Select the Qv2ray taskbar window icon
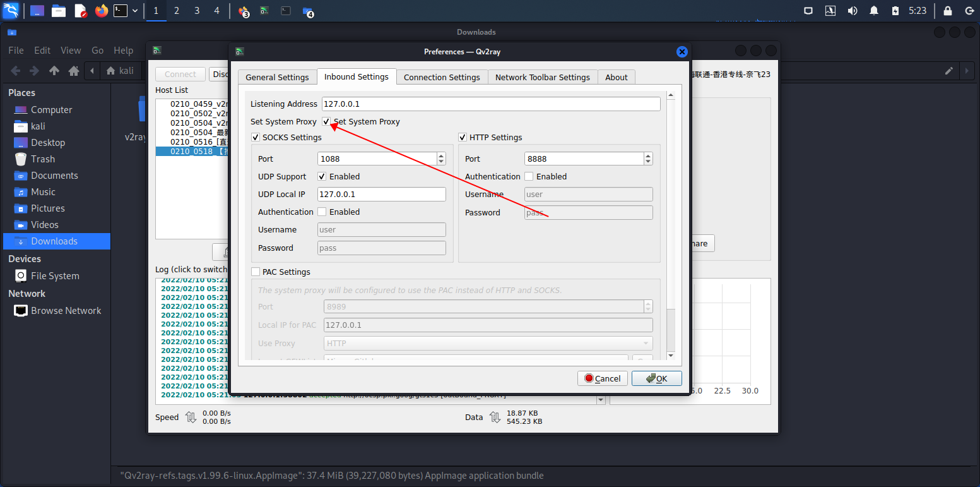 (x=265, y=11)
